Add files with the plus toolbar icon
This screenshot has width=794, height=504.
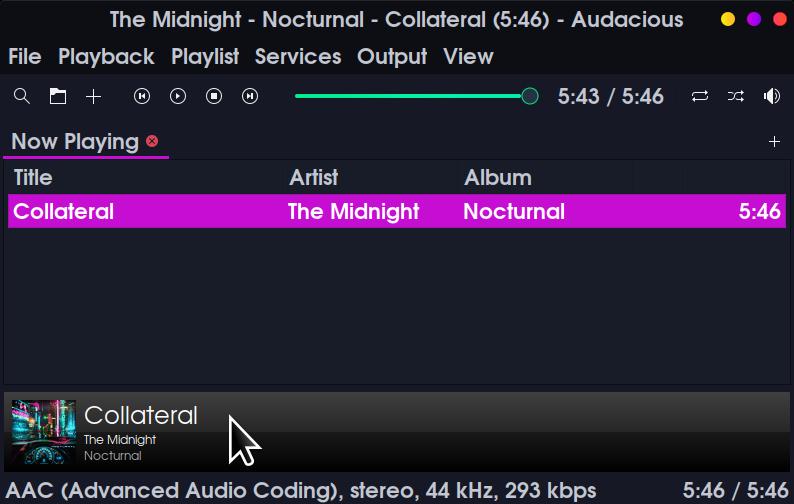click(93, 96)
